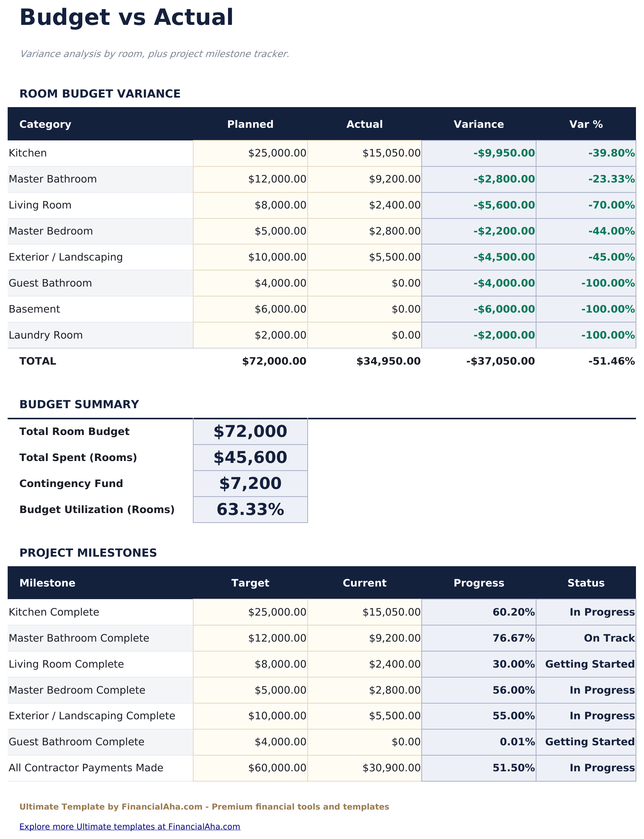
Task: Click the Contingency Fund value cell
Action: point(250,484)
